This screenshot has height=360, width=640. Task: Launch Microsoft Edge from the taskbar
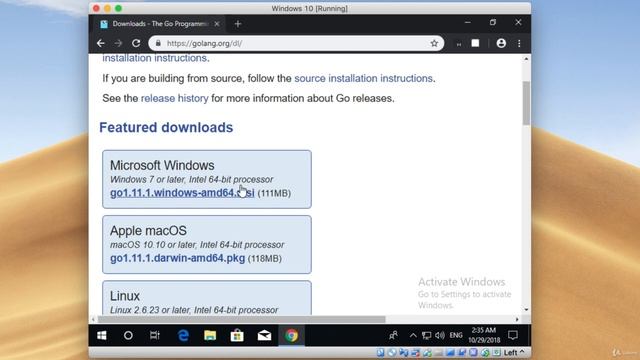point(183,336)
